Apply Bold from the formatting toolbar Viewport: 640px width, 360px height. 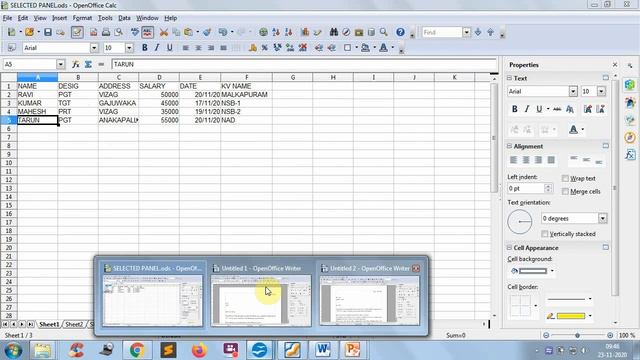pyautogui.click(x=144, y=48)
